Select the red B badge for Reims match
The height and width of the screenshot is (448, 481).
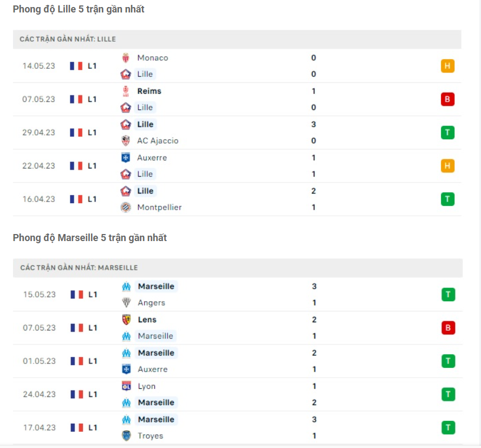(x=447, y=99)
